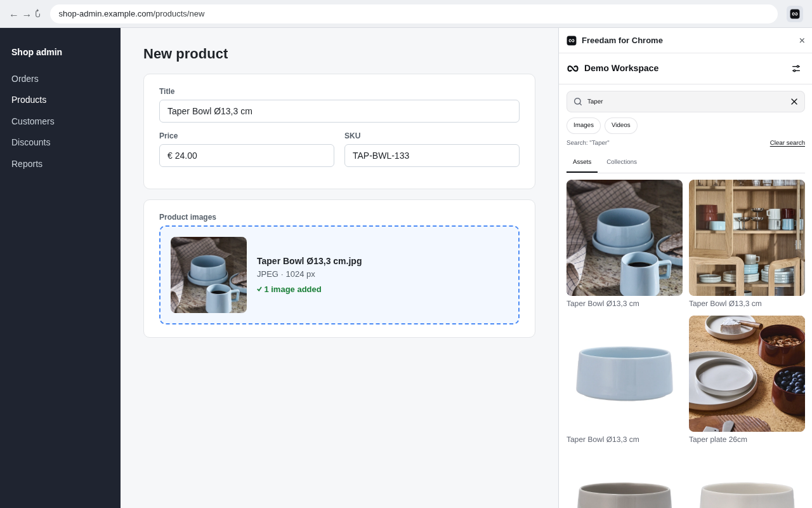Viewport: 812px width, 508px height.
Task: Click the browser back arrow
Action: click(13, 15)
